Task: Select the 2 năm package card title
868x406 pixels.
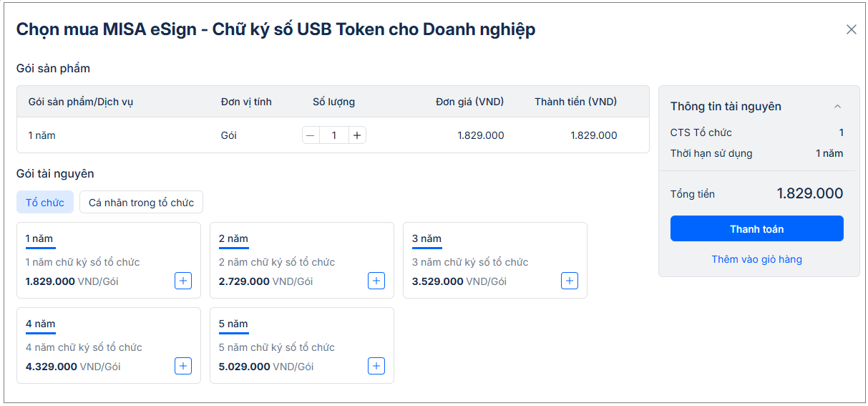Action: [x=233, y=238]
